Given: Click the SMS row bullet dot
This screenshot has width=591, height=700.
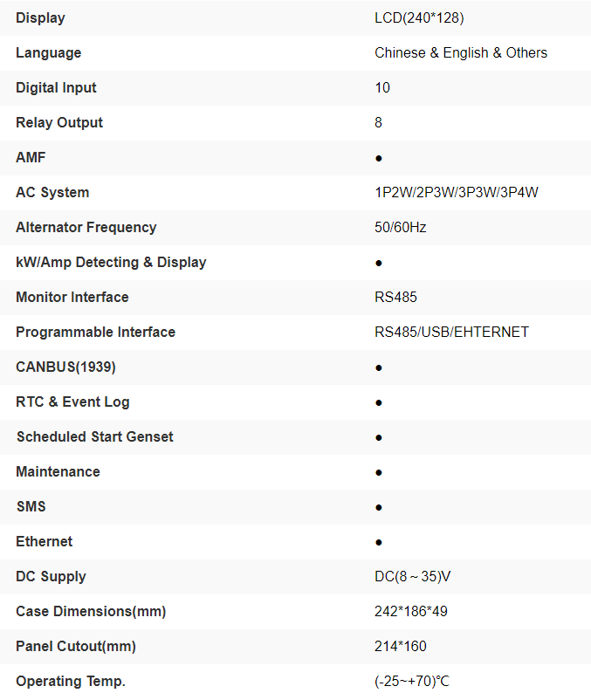Looking at the screenshot, I should [x=379, y=507].
